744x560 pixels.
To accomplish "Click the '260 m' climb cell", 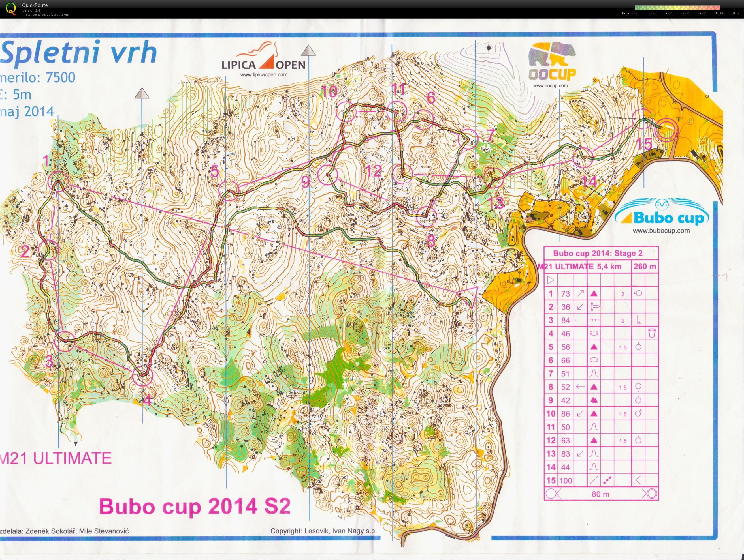I will tap(645, 267).
